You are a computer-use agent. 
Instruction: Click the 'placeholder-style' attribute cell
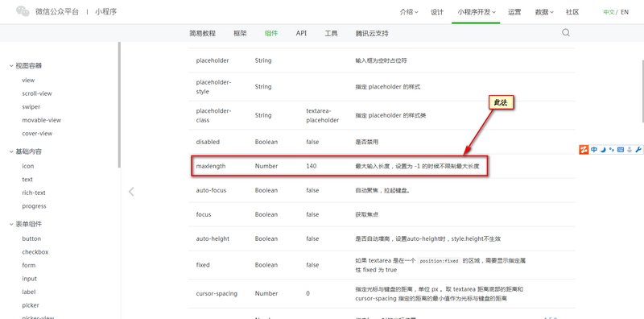(x=213, y=87)
